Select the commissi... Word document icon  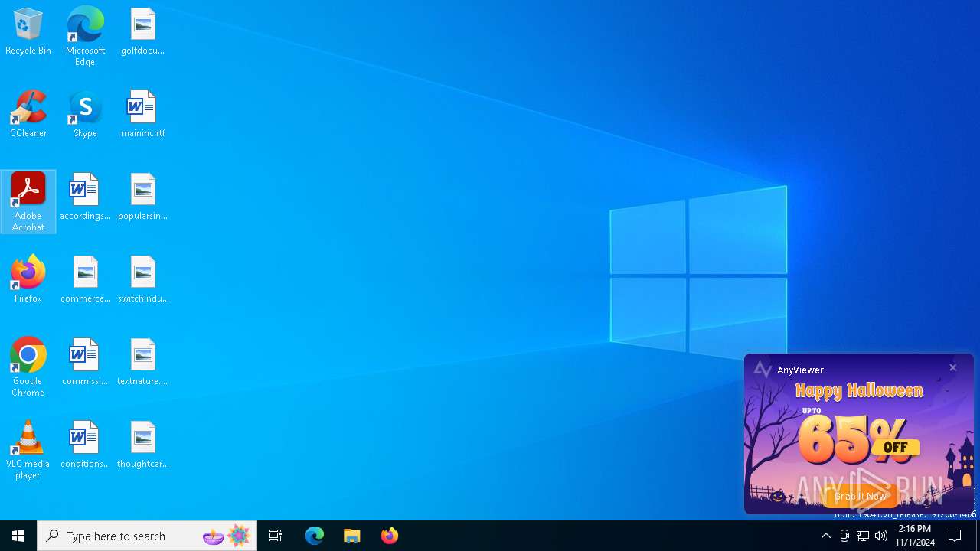[x=85, y=362]
